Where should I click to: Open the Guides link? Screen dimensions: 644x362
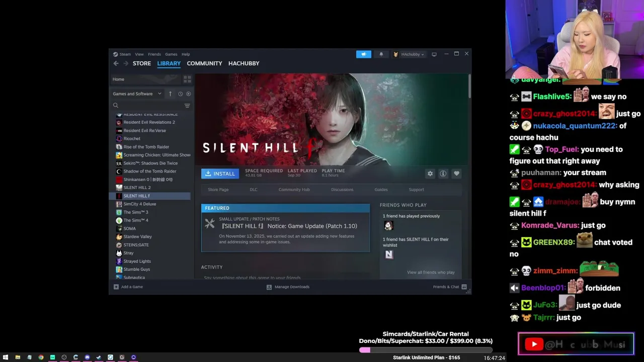(381, 190)
